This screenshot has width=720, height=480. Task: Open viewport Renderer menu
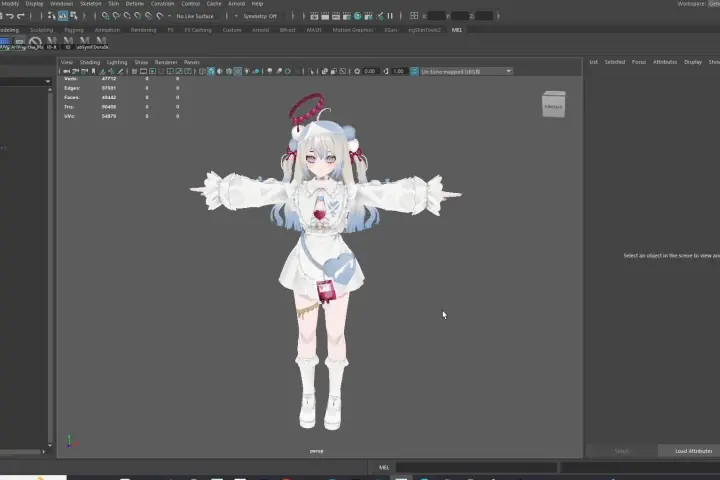[x=166, y=62]
